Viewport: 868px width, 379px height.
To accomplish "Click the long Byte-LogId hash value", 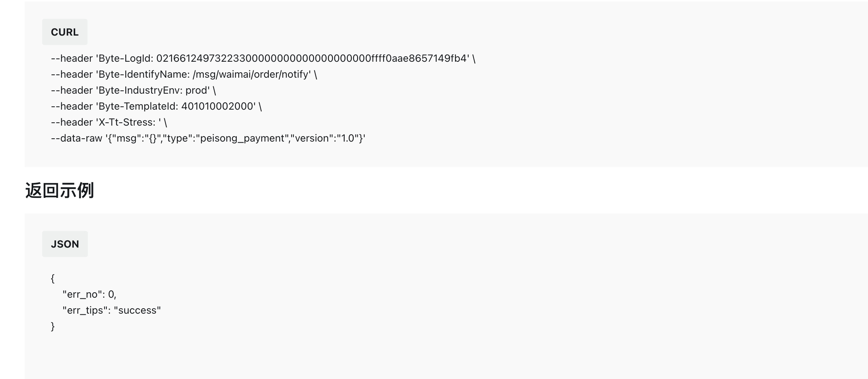I will coord(311,58).
